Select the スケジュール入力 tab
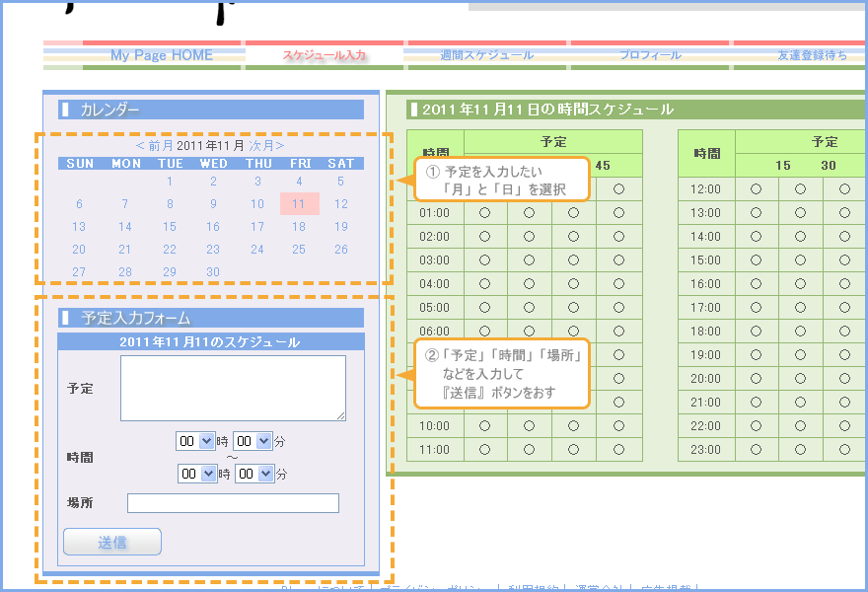 [x=324, y=55]
